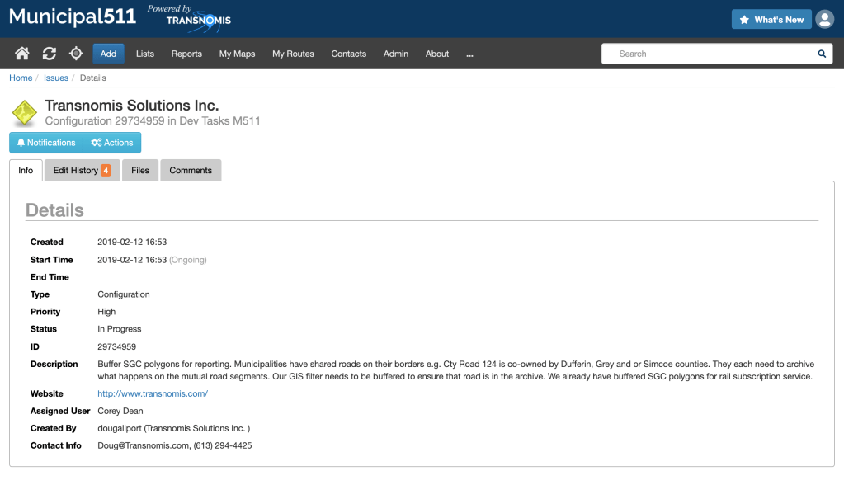Screen dimensions: 844x504
Task: Click the refresh arrows icon
Action: click(50, 54)
